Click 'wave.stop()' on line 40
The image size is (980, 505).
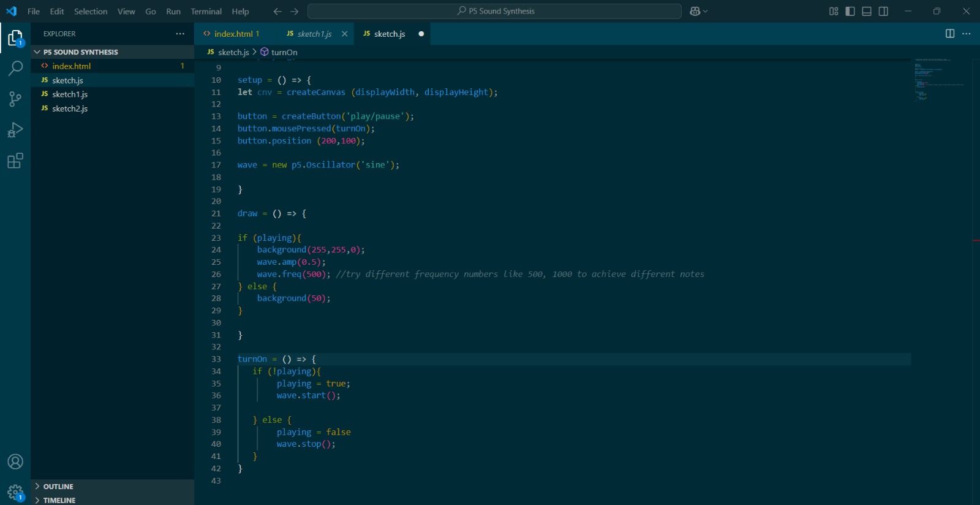coord(304,444)
